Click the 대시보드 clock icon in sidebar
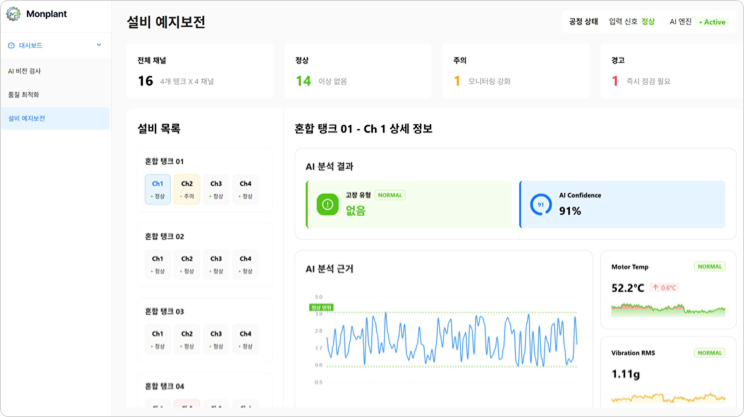Screen dimensions: 744x417 [x=10, y=45]
